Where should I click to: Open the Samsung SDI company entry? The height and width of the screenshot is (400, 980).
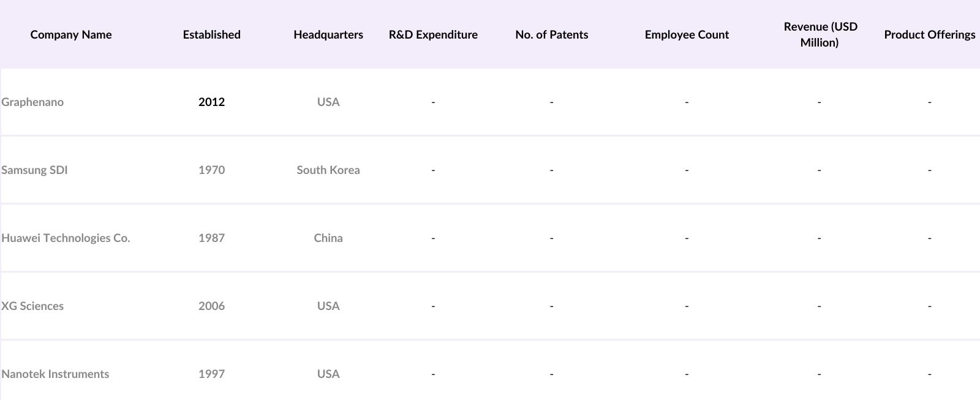[34, 170]
